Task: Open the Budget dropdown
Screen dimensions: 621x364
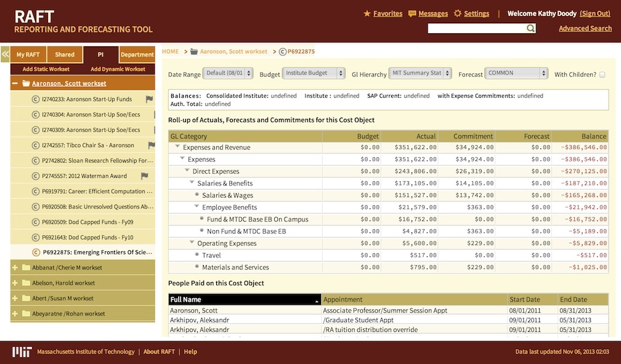Action: (x=313, y=73)
